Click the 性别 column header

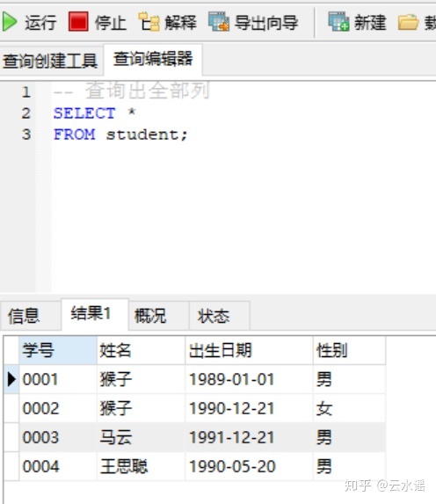349,350
